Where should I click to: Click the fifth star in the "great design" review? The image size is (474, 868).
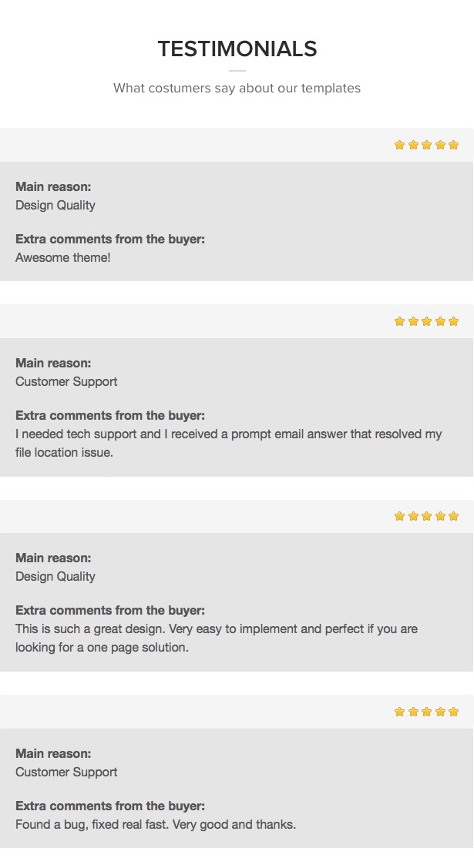[453, 516]
